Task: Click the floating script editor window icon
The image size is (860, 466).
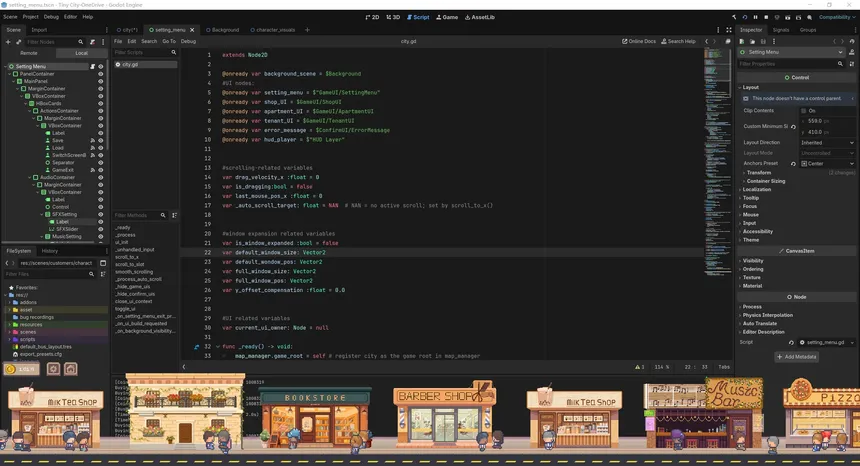Action: click(728, 41)
